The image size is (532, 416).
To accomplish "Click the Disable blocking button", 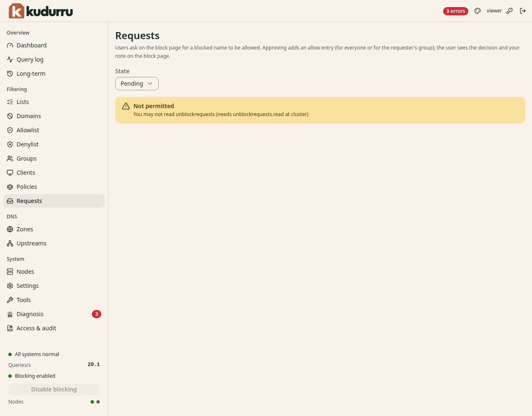I will 54,389.
